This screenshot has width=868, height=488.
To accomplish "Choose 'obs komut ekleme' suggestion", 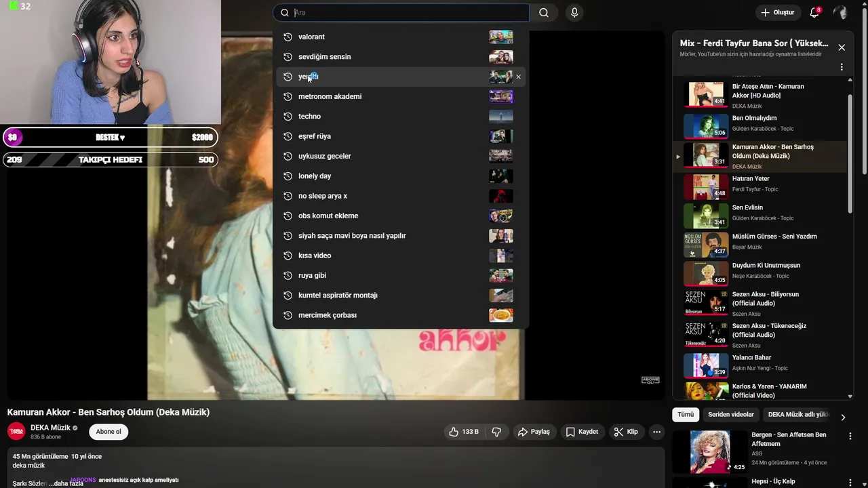I will point(401,216).
